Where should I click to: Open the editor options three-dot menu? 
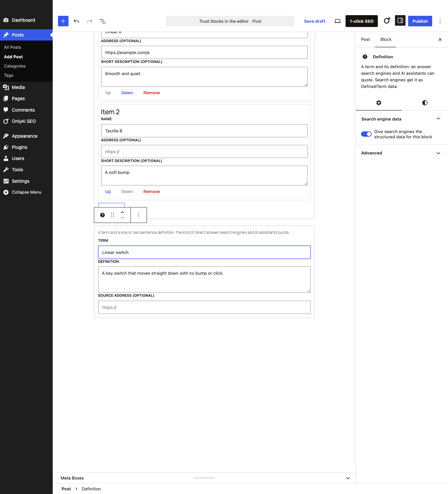pos(440,21)
